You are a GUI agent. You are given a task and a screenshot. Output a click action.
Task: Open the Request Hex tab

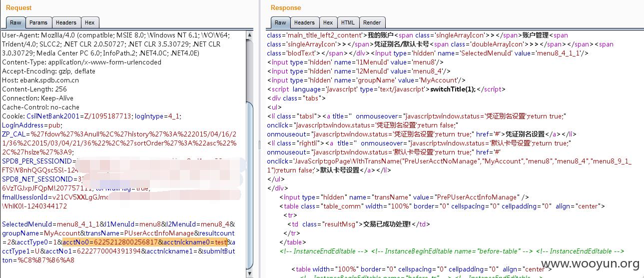point(90,22)
